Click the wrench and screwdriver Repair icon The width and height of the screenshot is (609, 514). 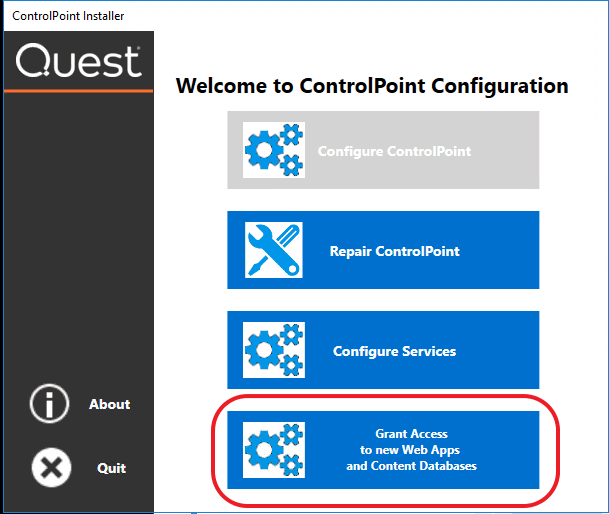coord(274,250)
